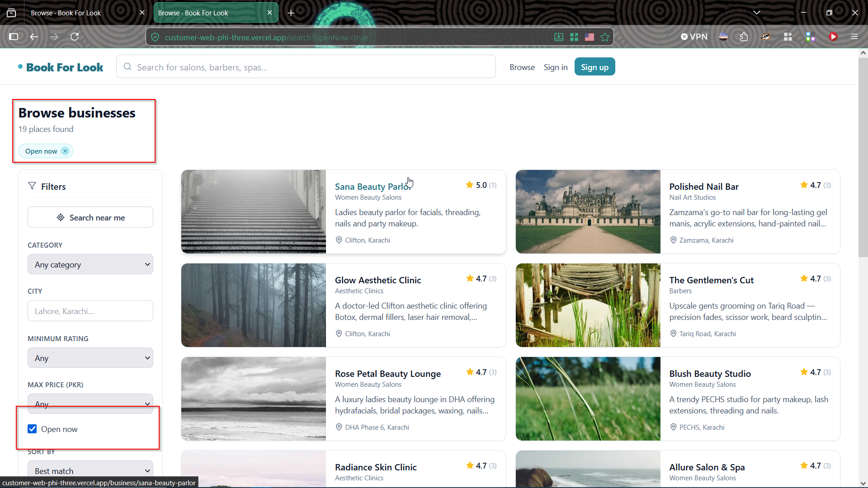Reload the current page
Viewport: 868px width, 488px height.
tap(75, 37)
